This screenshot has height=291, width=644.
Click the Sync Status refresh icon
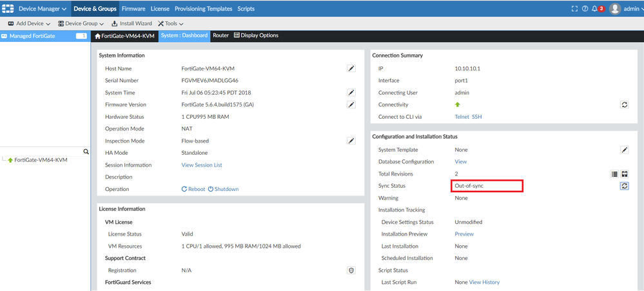point(624,186)
